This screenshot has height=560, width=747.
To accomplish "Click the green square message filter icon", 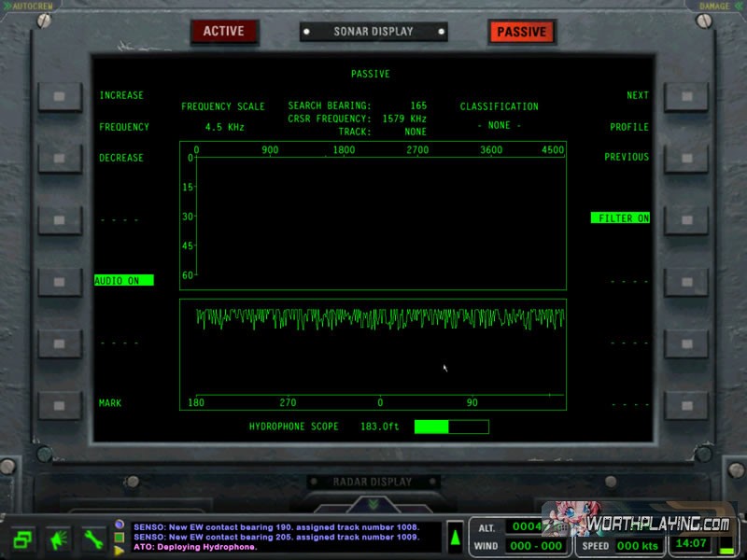I will coord(120,538).
